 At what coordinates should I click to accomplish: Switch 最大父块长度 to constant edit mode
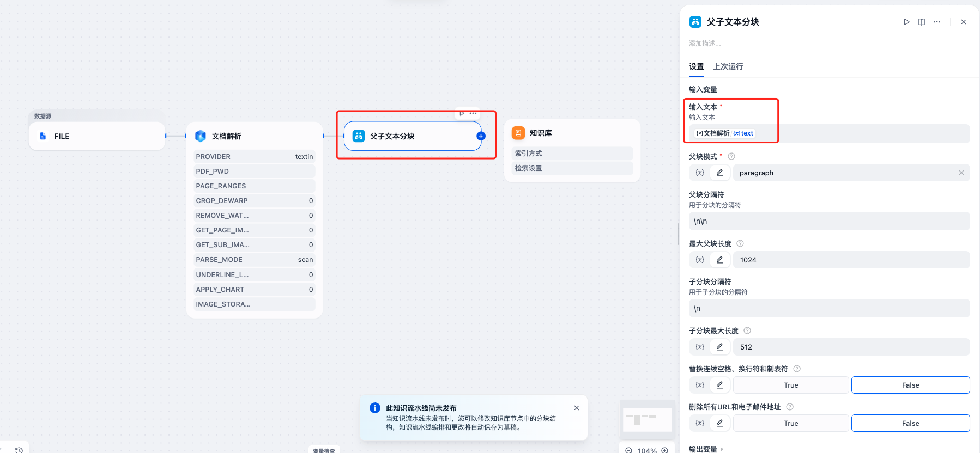click(x=720, y=260)
